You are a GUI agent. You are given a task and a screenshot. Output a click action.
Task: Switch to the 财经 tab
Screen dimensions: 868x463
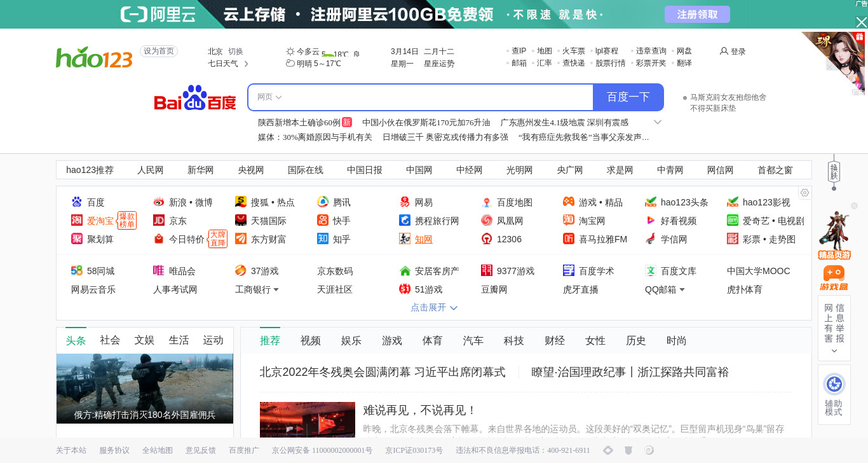[555, 341]
